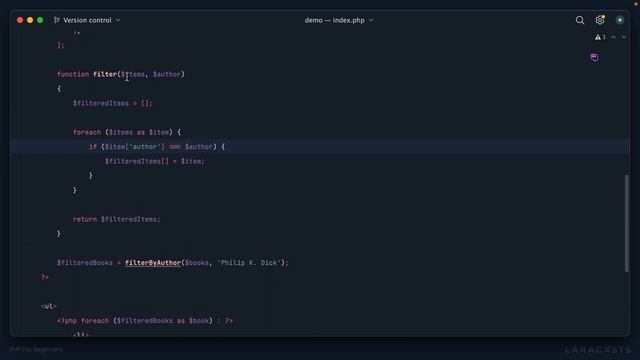
Task: Click the $filteredItems[] = $item; line
Action: pos(154,161)
